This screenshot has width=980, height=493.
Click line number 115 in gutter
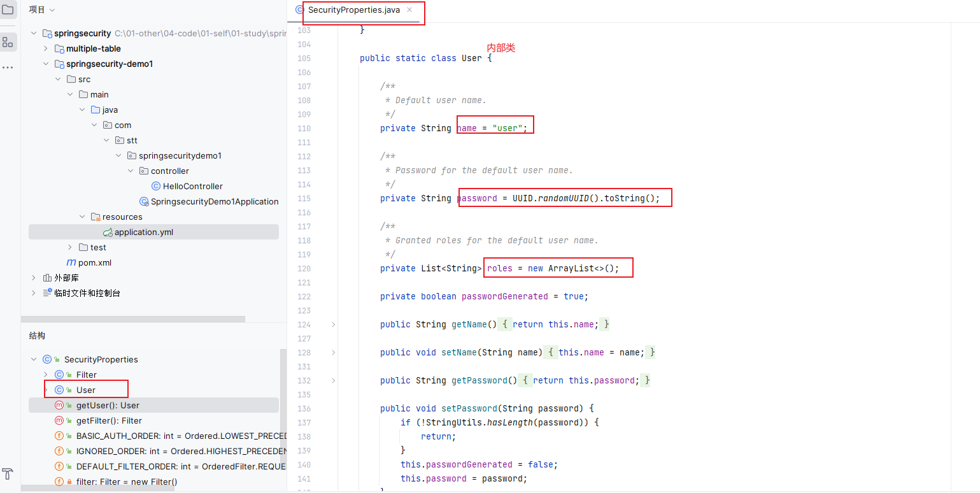[304, 198]
